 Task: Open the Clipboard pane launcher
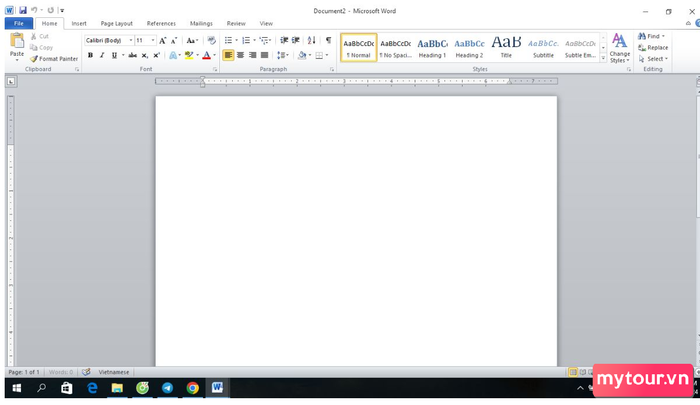(x=77, y=70)
